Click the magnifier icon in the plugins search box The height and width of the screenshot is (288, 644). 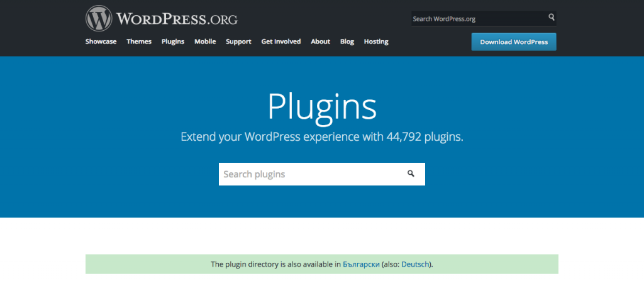pyautogui.click(x=411, y=174)
